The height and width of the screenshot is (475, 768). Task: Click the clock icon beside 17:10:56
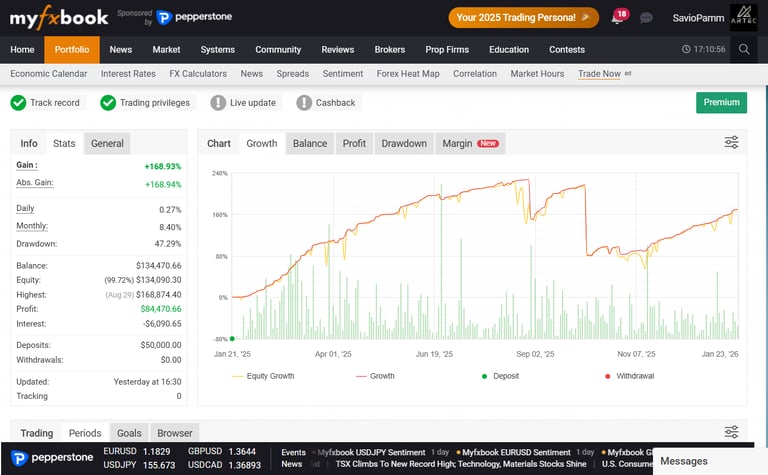coord(686,49)
